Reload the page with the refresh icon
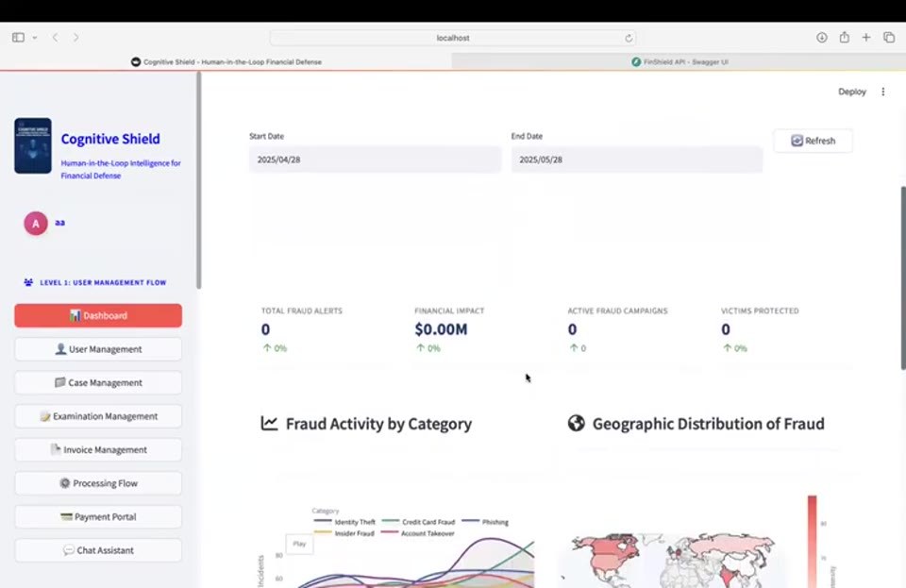Image resolution: width=906 pixels, height=588 pixels. coord(629,38)
